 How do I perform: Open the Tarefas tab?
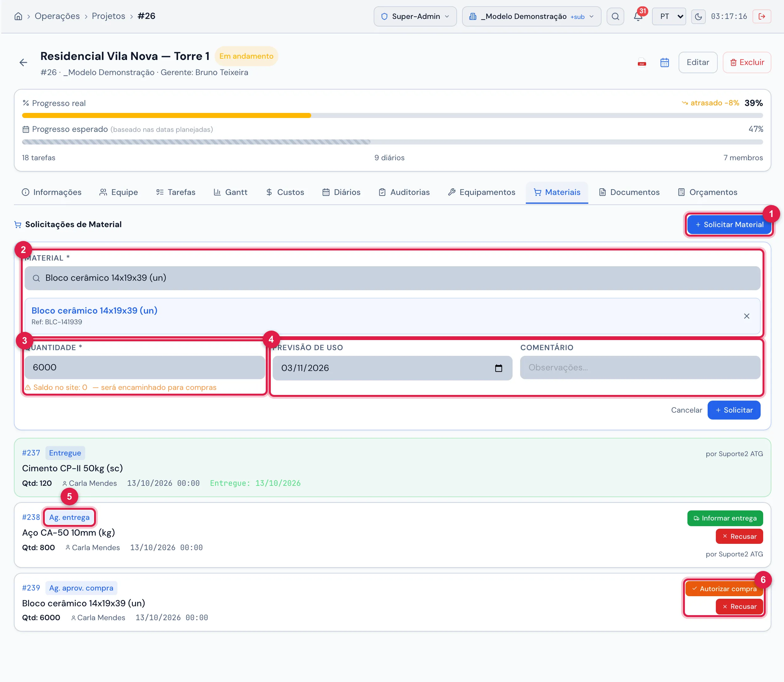pyautogui.click(x=175, y=192)
